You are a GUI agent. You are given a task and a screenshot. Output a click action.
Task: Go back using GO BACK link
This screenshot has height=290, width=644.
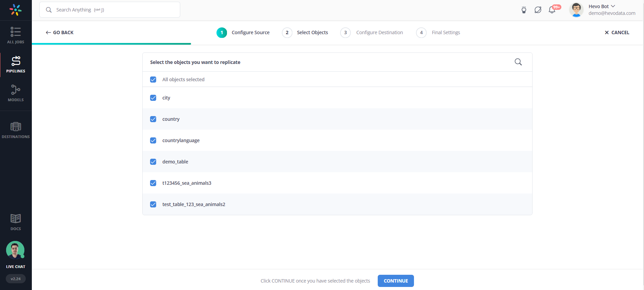[60, 32]
